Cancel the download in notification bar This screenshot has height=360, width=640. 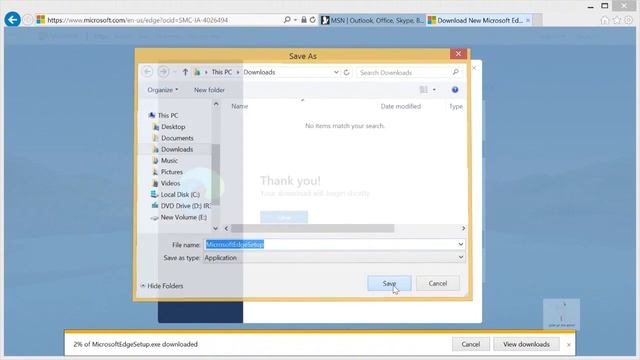pos(470,344)
